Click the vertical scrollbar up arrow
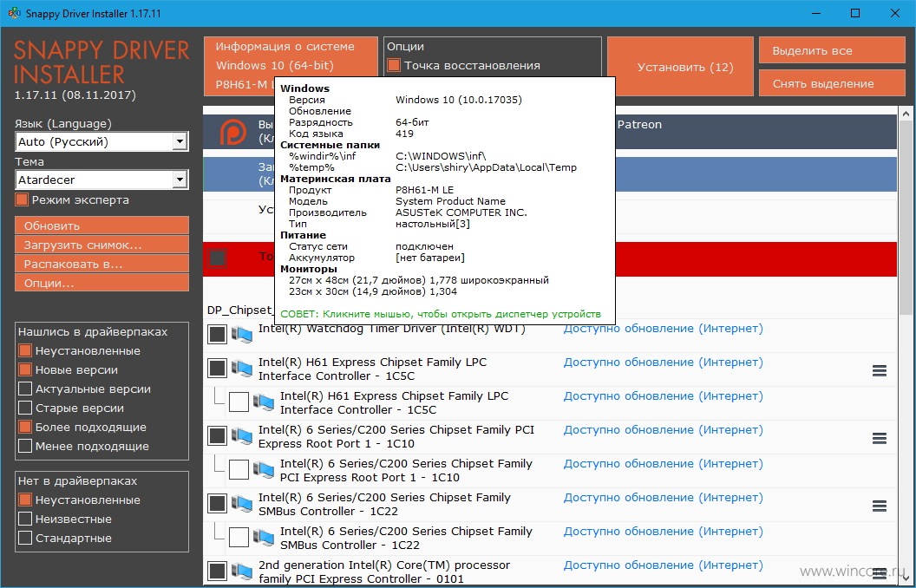 tap(906, 114)
